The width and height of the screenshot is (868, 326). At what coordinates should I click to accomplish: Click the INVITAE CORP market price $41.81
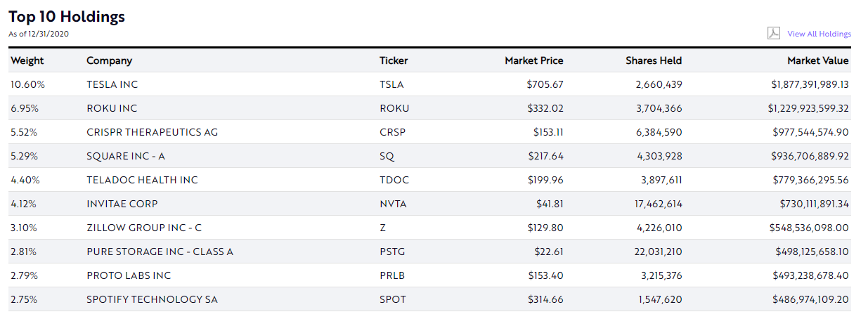pyautogui.click(x=549, y=204)
